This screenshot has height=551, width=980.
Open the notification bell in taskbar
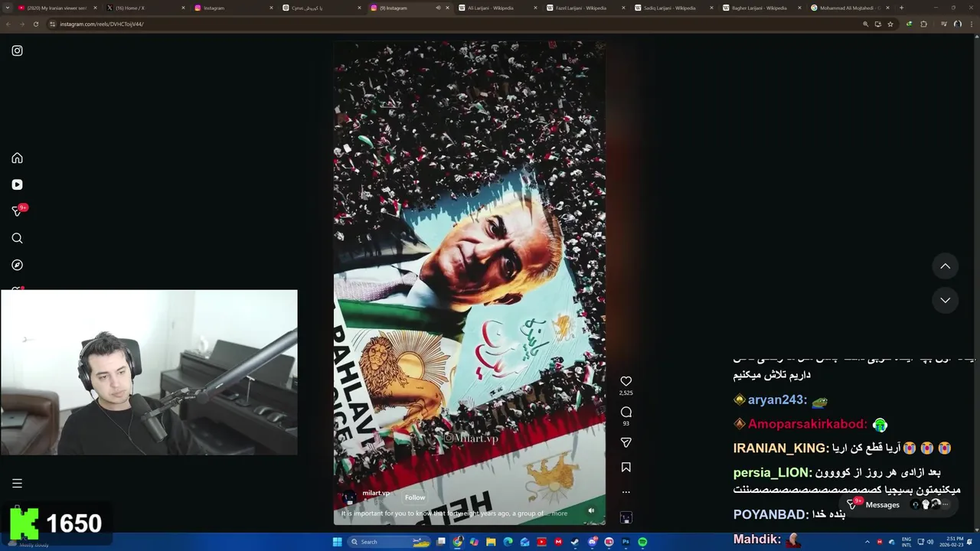(x=969, y=542)
